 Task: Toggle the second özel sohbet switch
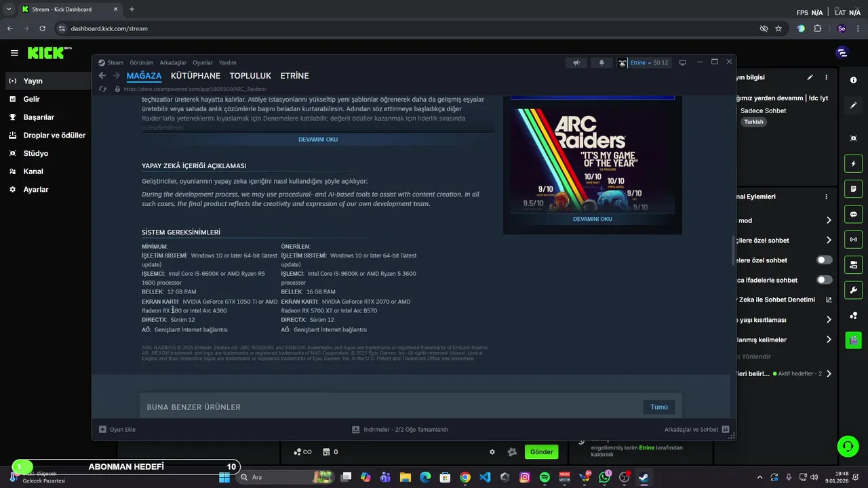825,260
